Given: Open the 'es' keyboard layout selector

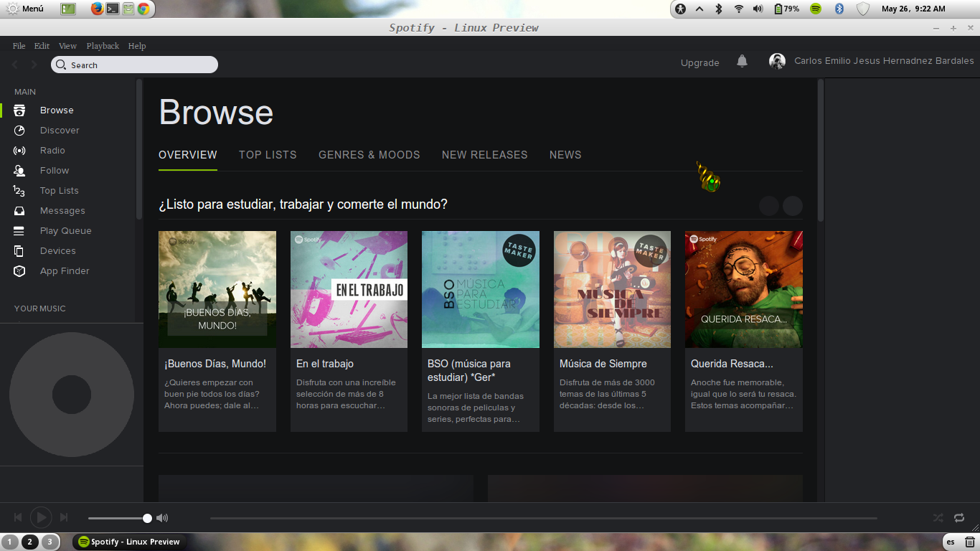Looking at the screenshot, I should click(950, 542).
